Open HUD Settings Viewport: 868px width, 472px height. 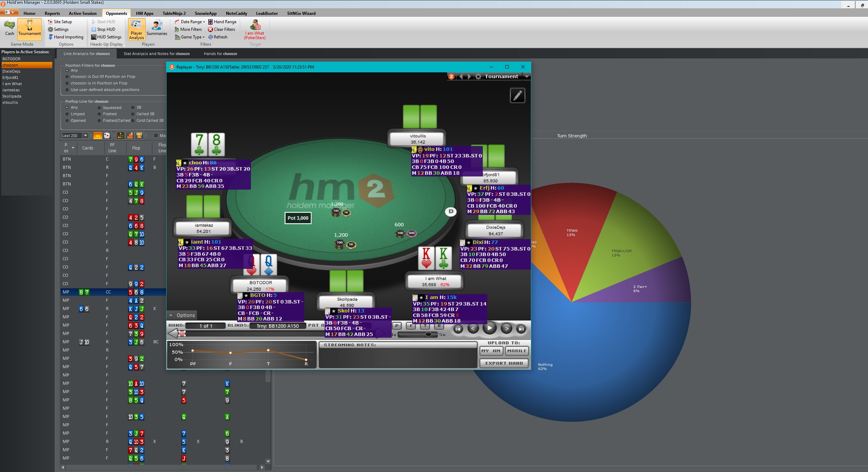(x=106, y=37)
